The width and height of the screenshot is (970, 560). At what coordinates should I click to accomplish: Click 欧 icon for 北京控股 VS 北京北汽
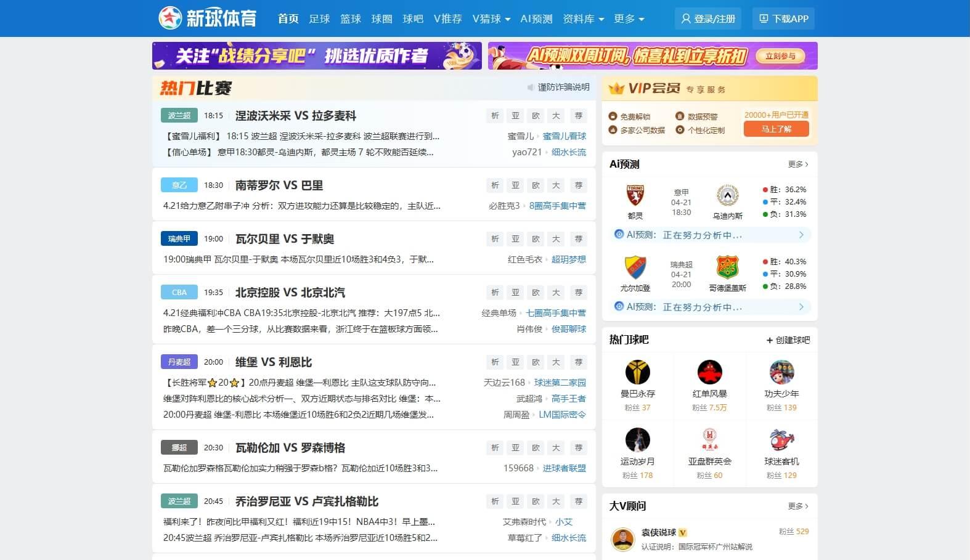click(536, 293)
